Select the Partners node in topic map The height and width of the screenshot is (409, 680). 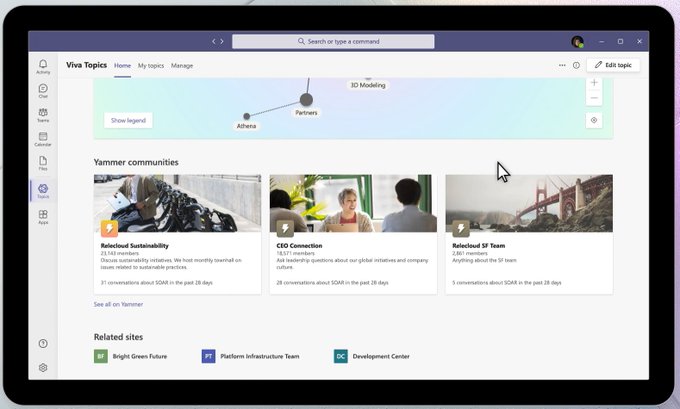point(306,100)
